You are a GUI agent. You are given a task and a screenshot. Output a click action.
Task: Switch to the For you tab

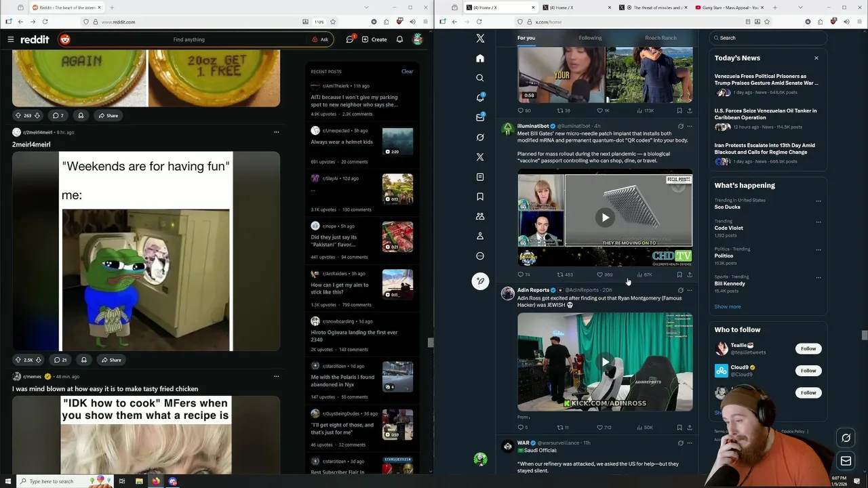click(x=526, y=38)
